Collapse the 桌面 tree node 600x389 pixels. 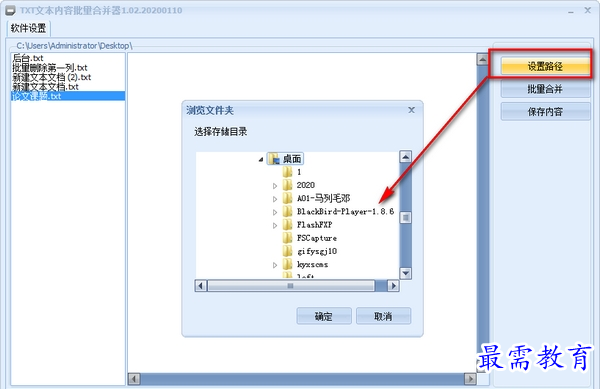point(261,159)
